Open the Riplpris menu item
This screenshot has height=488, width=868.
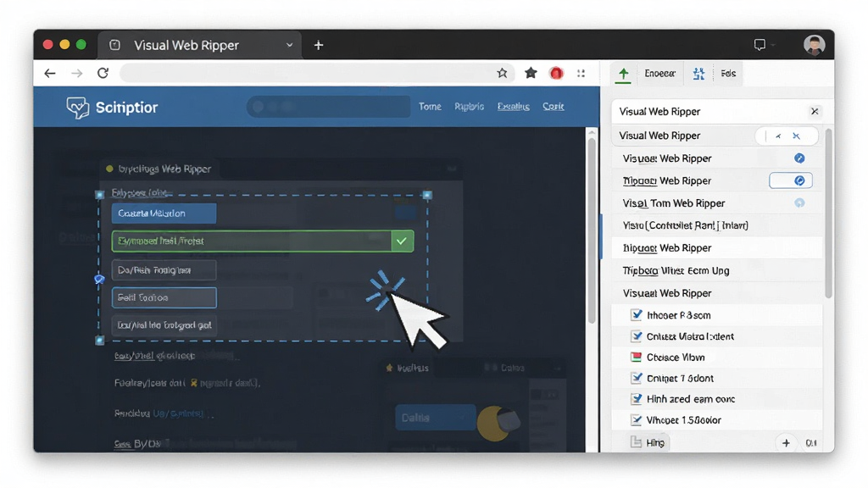(x=469, y=106)
